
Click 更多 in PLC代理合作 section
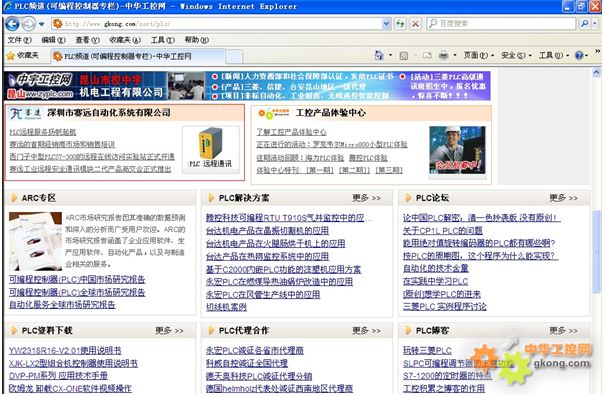click(x=366, y=331)
